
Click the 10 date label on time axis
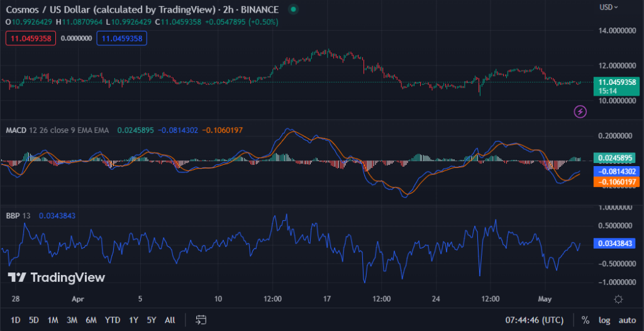tap(218, 300)
